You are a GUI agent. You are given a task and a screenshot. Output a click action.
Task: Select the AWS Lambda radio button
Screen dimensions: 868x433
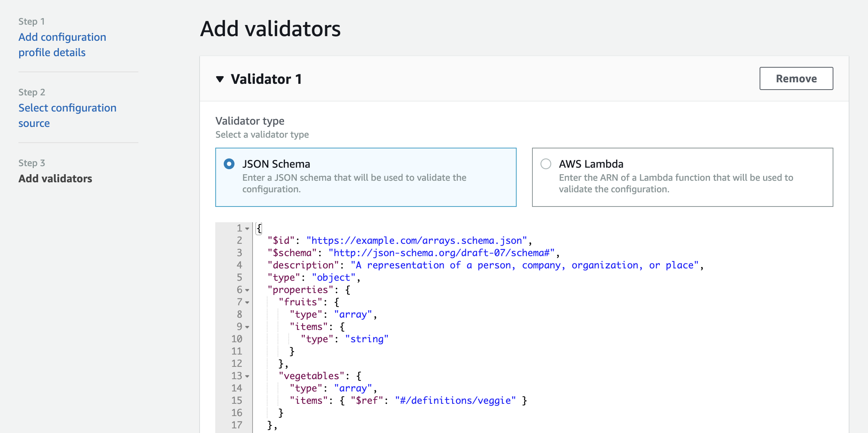(x=545, y=164)
